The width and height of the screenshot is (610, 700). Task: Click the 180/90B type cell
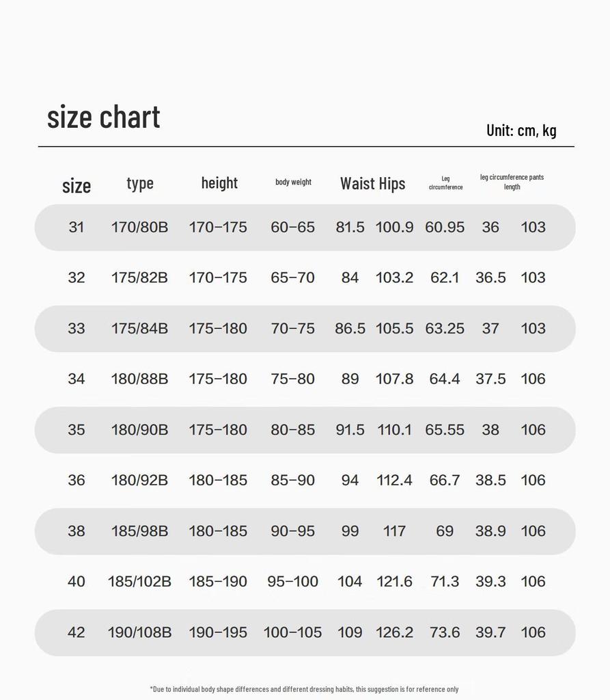pyautogui.click(x=139, y=429)
